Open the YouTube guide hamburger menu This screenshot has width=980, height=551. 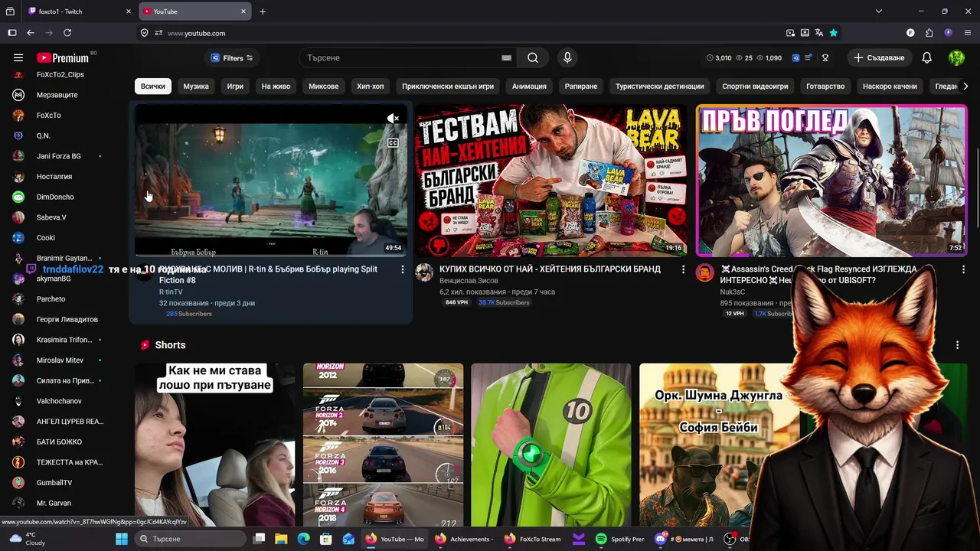[18, 57]
